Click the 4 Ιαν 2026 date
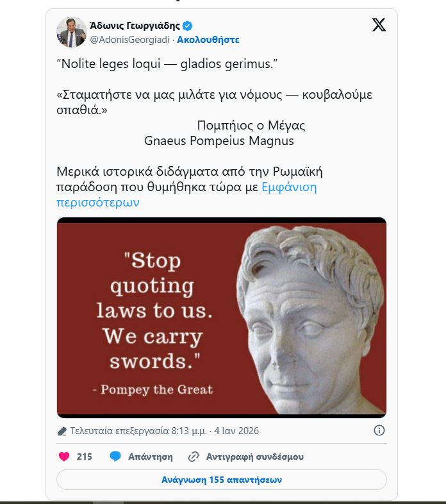 (236, 431)
